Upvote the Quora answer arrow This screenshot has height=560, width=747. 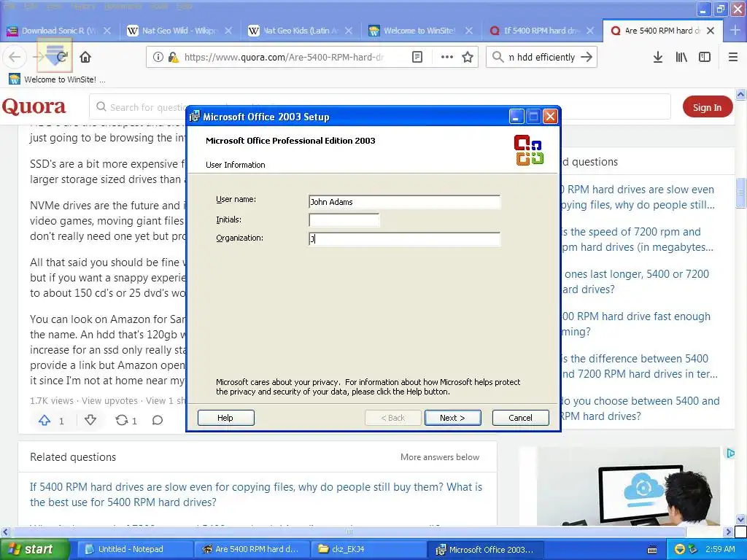44,420
